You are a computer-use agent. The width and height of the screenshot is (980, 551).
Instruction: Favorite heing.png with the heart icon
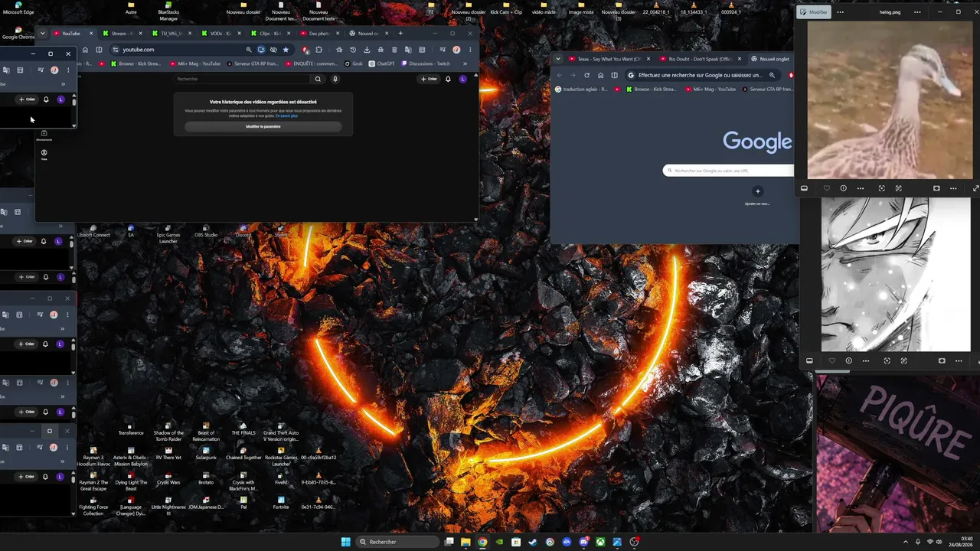(x=826, y=188)
